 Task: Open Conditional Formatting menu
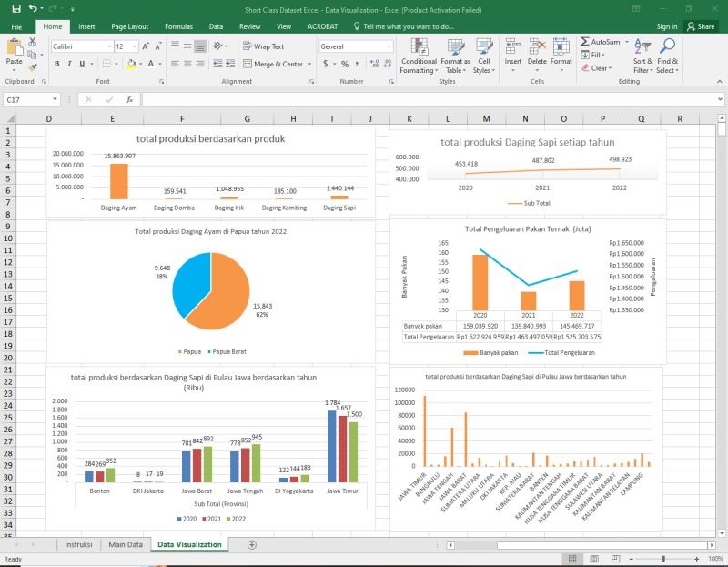tap(419, 56)
